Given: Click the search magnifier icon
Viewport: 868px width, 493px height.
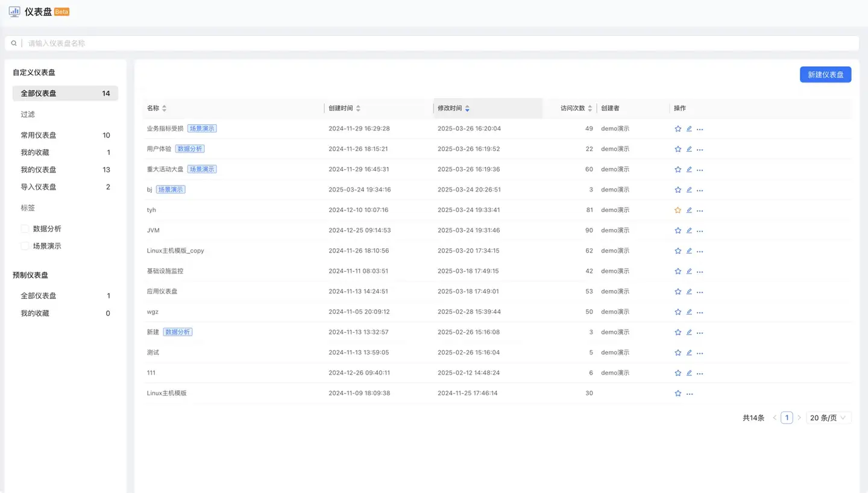Looking at the screenshot, I should tap(14, 43).
